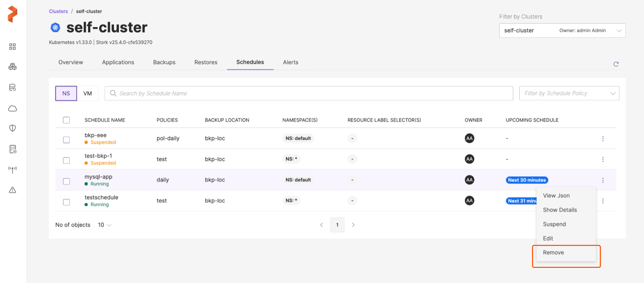Image resolution: width=644 pixels, height=283 pixels.
Task: Open the dashboard grid icon in sidebar
Action: pyautogui.click(x=12, y=47)
